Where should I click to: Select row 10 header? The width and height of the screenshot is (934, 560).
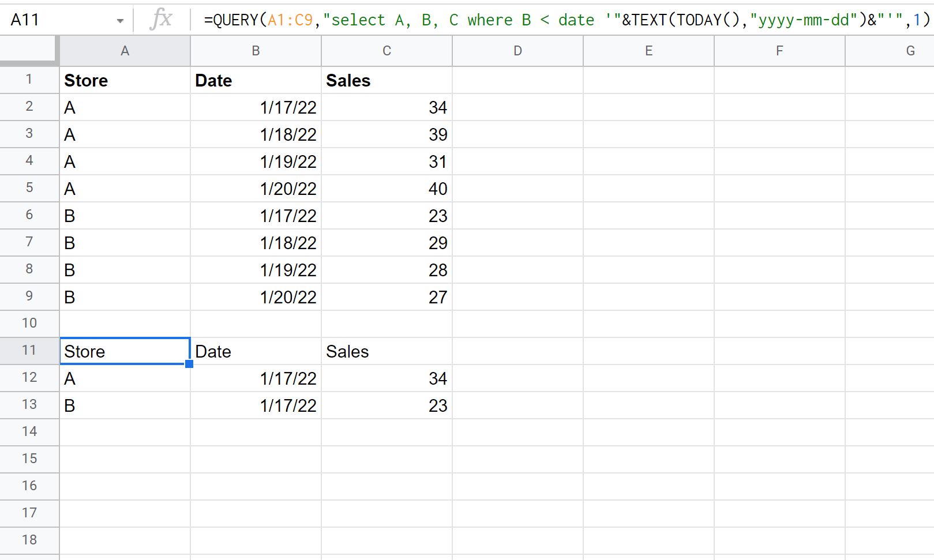(x=29, y=324)
